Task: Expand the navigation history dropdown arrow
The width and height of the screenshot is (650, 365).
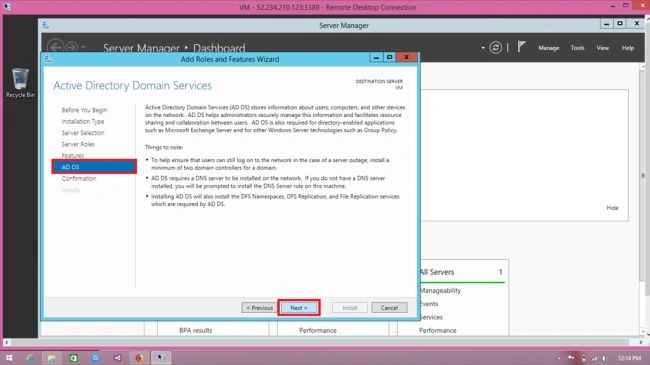Action: [83, 47]
